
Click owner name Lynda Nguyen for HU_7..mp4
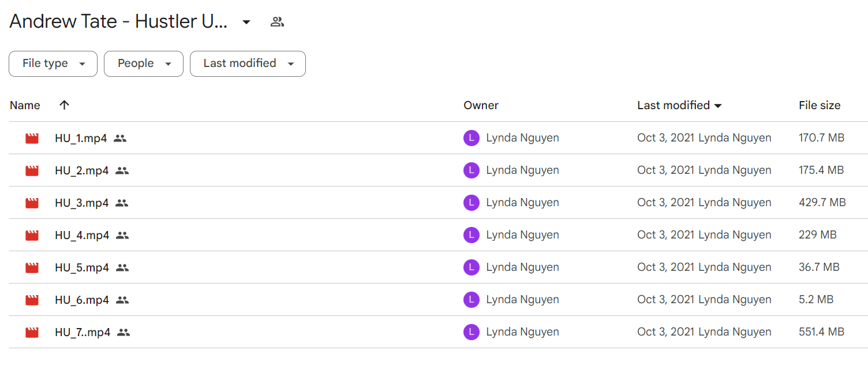pos(522,332)
